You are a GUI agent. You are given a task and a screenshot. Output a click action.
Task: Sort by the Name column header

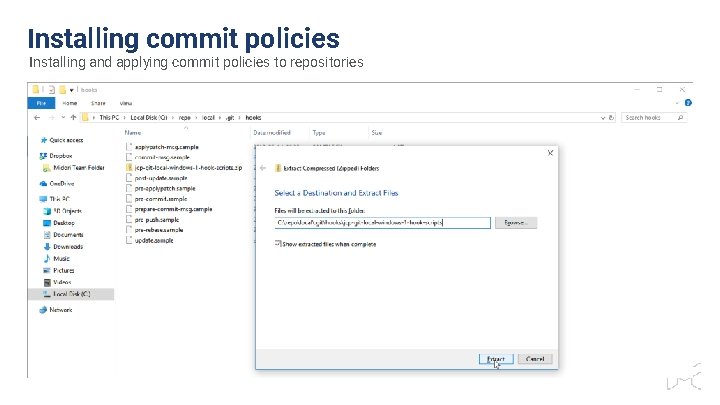coord(133,133)
